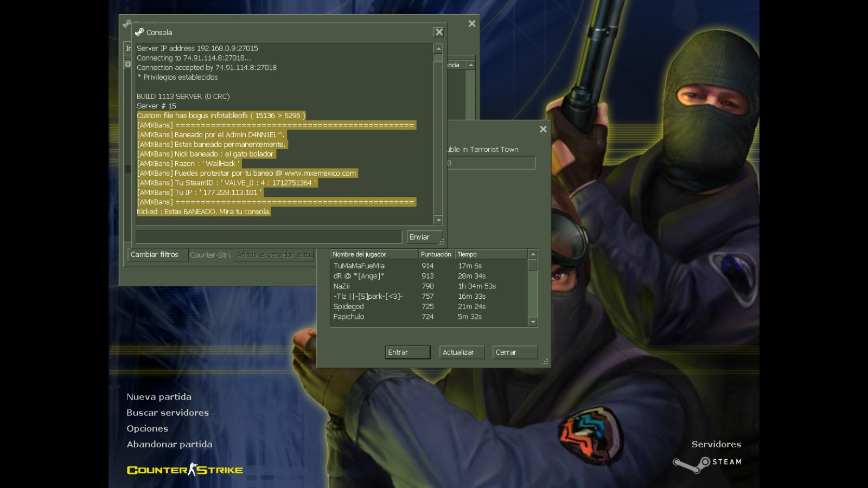Click Añadir el servidor actual button

275,254
